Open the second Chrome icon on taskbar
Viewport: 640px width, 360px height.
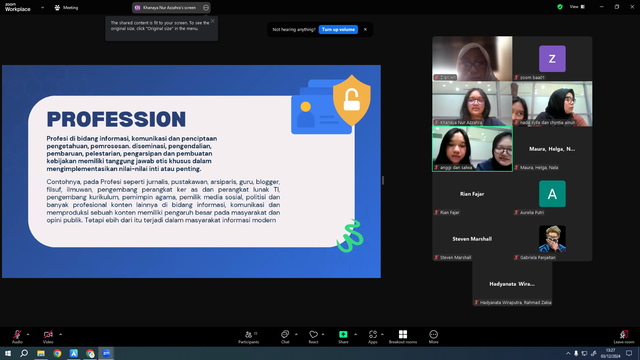(x=90, y=353)
